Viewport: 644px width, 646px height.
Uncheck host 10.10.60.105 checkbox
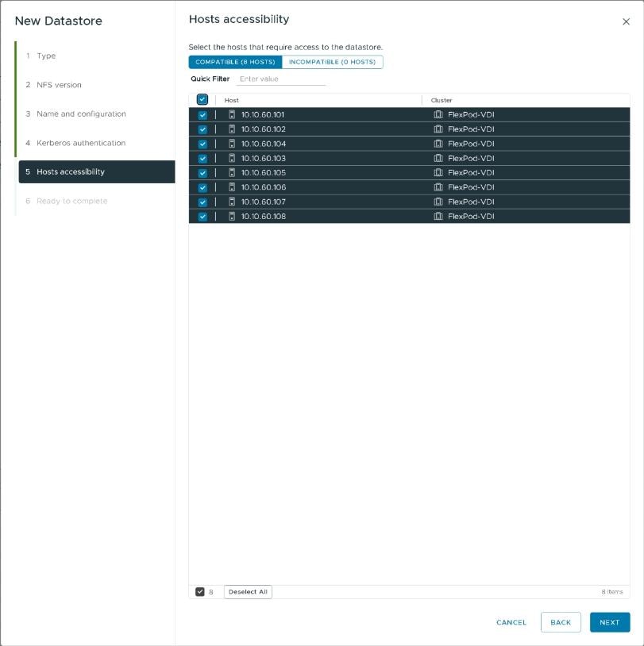click(x=202, y=173)
